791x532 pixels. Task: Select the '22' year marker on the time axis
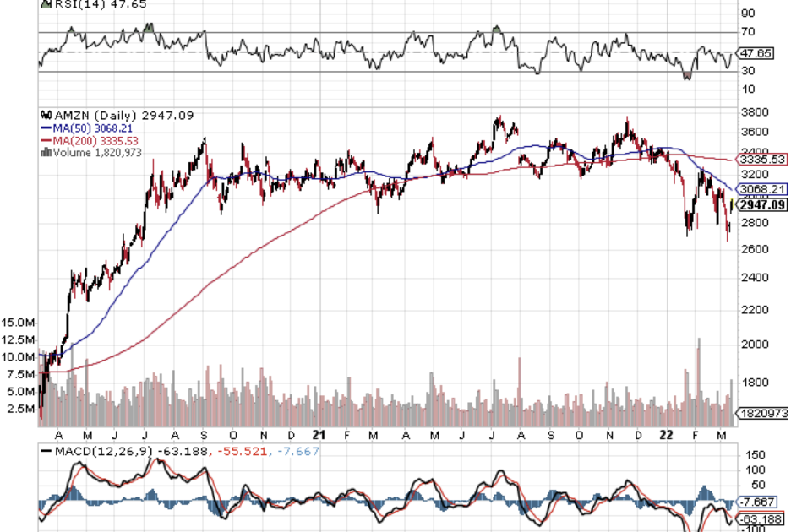pos(664,434)
